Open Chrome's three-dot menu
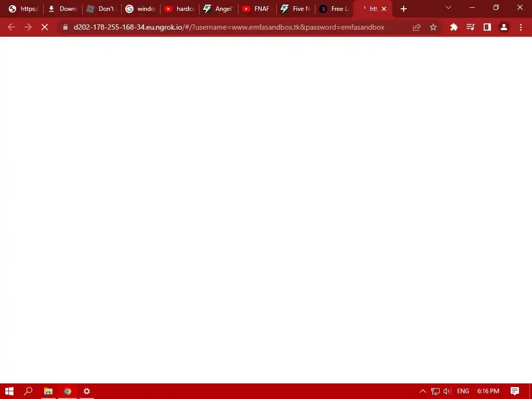Screen dimensions: 532x399 (521, 27)
